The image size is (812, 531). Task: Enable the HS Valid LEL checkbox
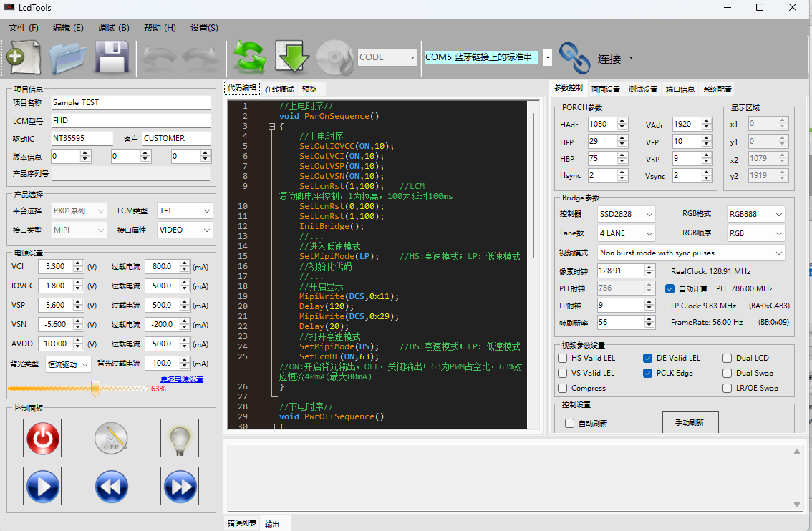(x=563, y=358)
